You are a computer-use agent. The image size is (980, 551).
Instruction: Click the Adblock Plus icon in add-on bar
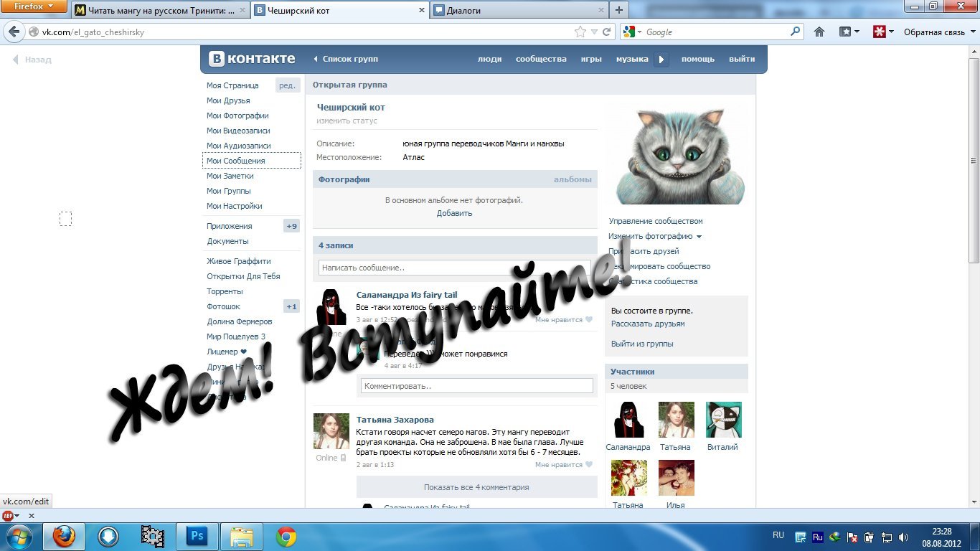8,516
